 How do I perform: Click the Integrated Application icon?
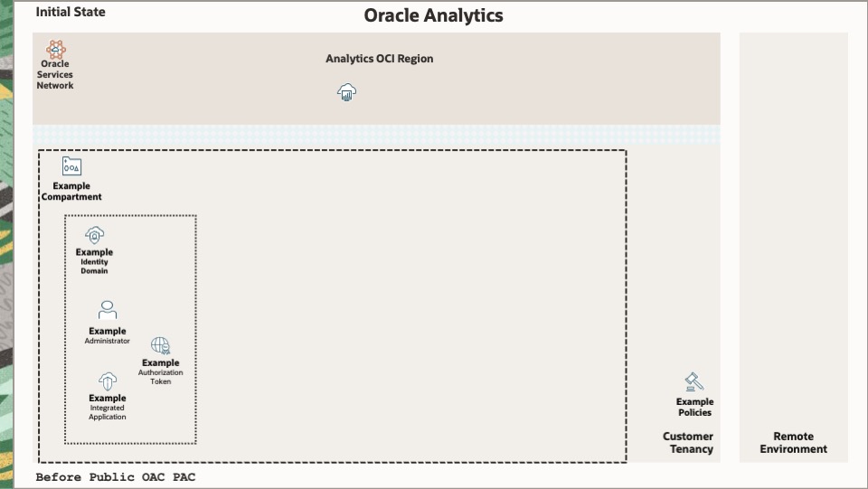tap(108, 381)
